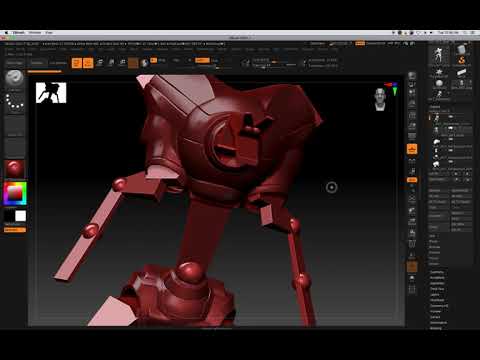Click the model silhouette thumbnail preview
The height and width of the screenshot is (360, 480).
pyautogui.click(x=51, y=93)
